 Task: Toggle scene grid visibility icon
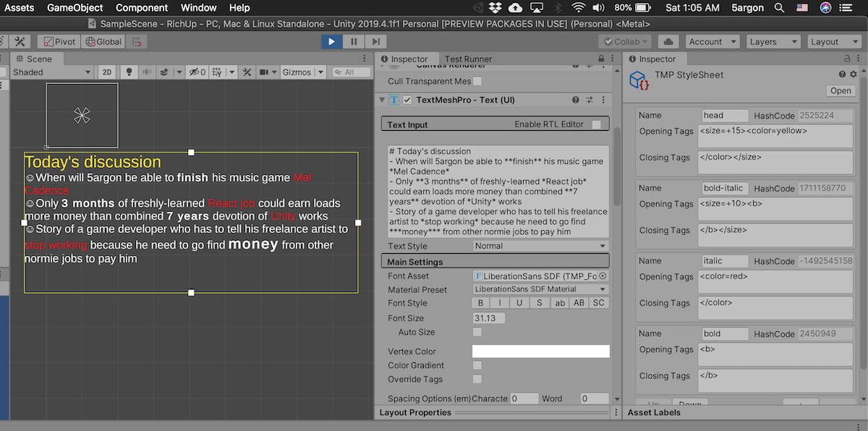[216, 72]
